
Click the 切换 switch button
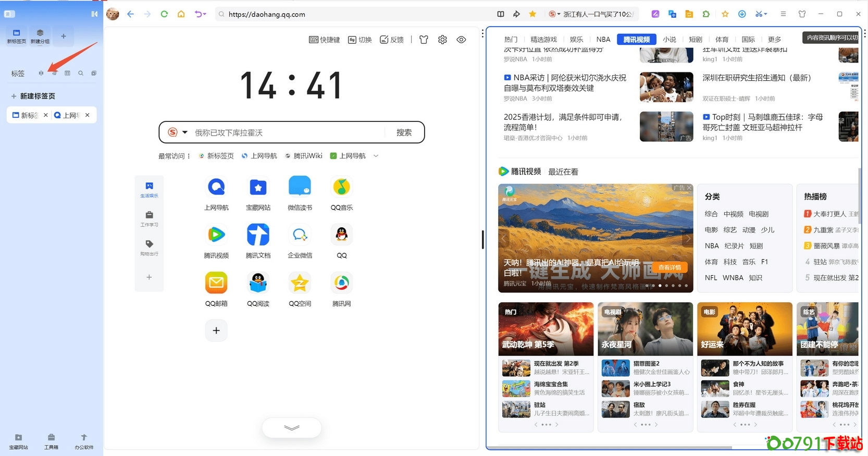360,40
